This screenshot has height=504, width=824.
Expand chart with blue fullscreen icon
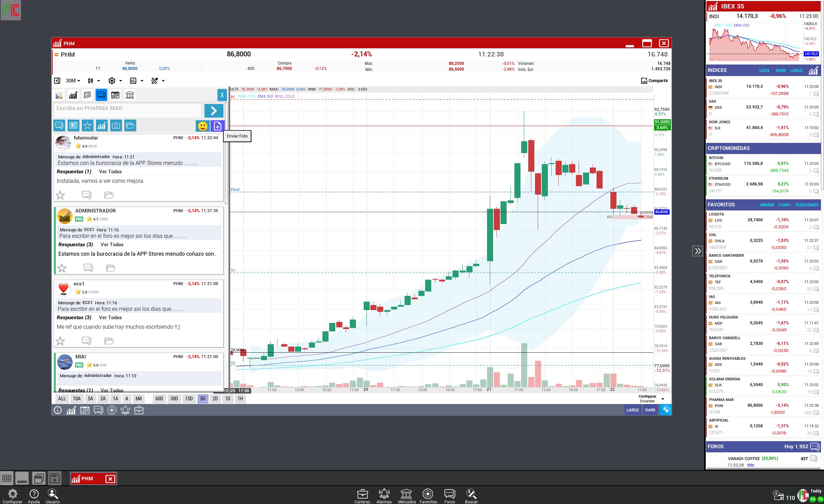tap(665, 410)
